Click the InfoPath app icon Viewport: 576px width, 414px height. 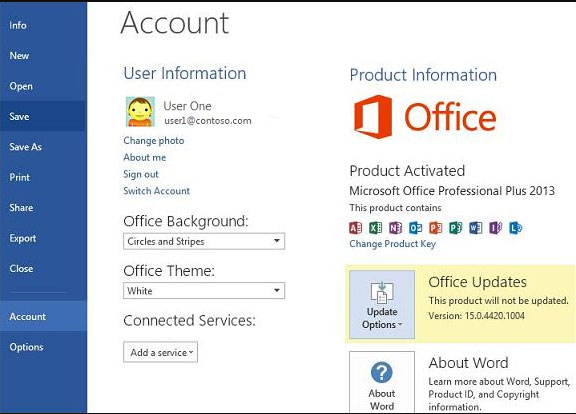coord(496,228)
